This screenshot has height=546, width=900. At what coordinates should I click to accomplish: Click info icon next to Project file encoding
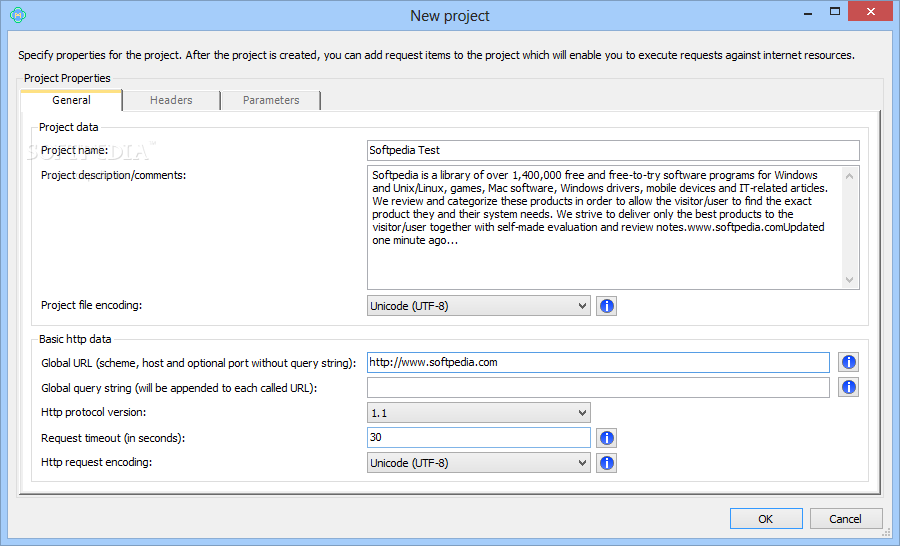[x=607, y=306]
